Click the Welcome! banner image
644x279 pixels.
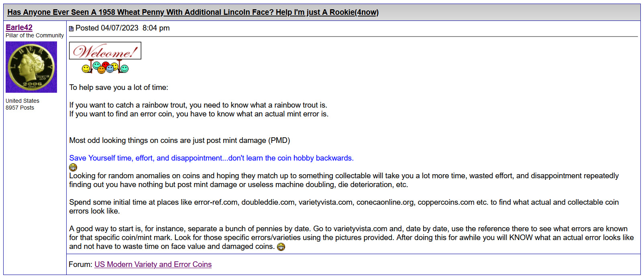(x=105, y=51)
